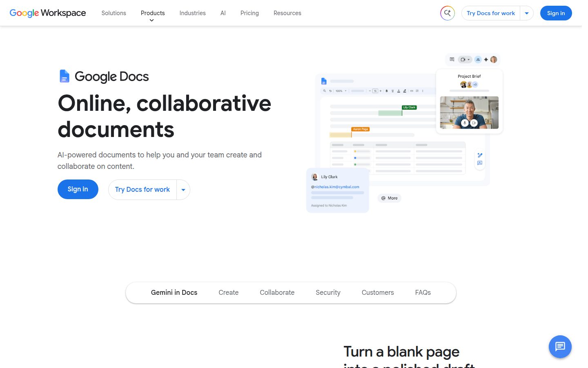Screen dimensions: 588x368
Task: Click the 'Online, collaborative documents' heading
Action: 164,116
